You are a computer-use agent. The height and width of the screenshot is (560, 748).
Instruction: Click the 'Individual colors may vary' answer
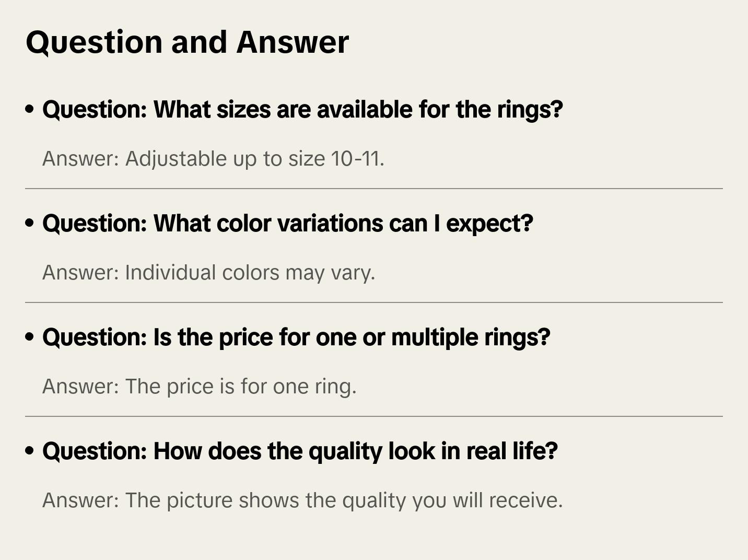(x=208, y=272)
